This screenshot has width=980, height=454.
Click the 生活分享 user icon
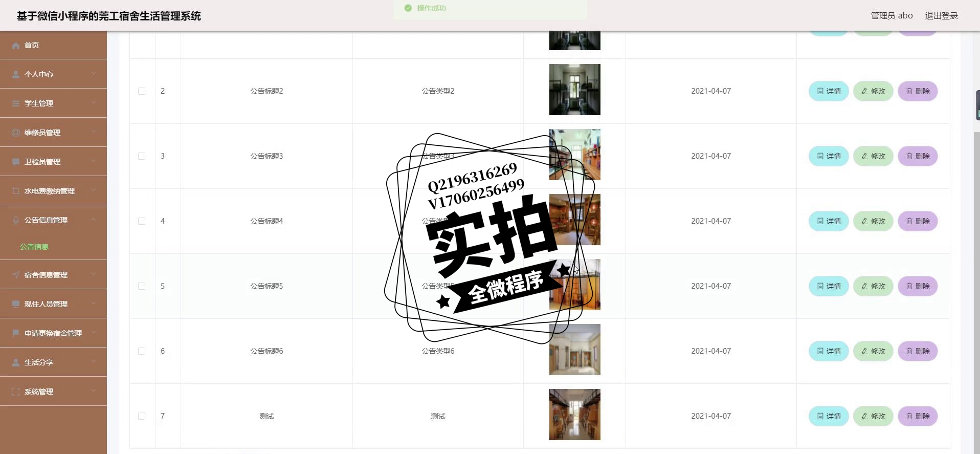click(x=16, y=362)
